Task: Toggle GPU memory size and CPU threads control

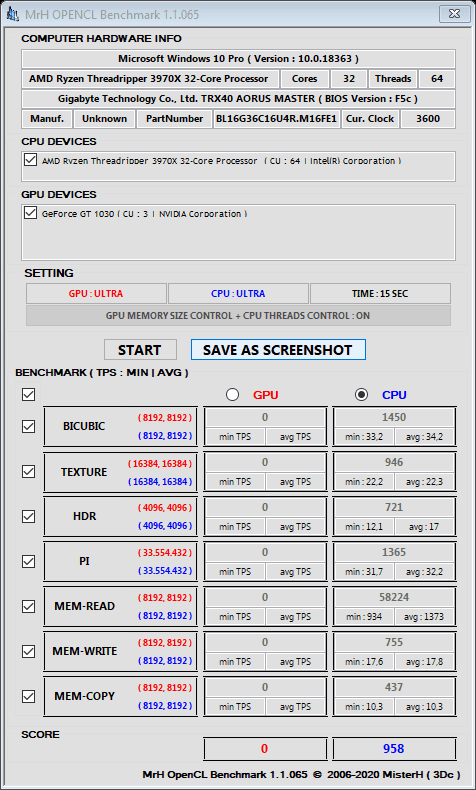Action: pyautogui.click(x=238, y=316)
